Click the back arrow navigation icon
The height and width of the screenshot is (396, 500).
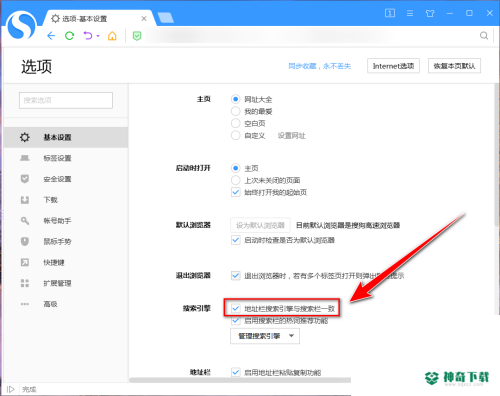coord(51,36)
